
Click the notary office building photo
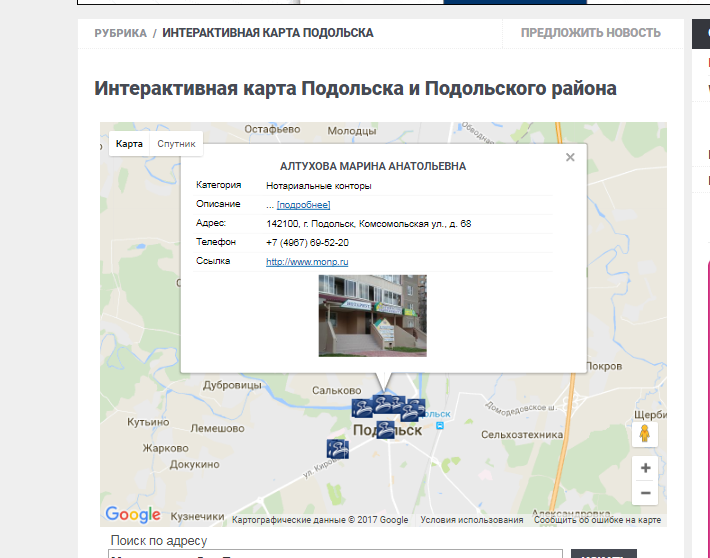click(372, 316)
